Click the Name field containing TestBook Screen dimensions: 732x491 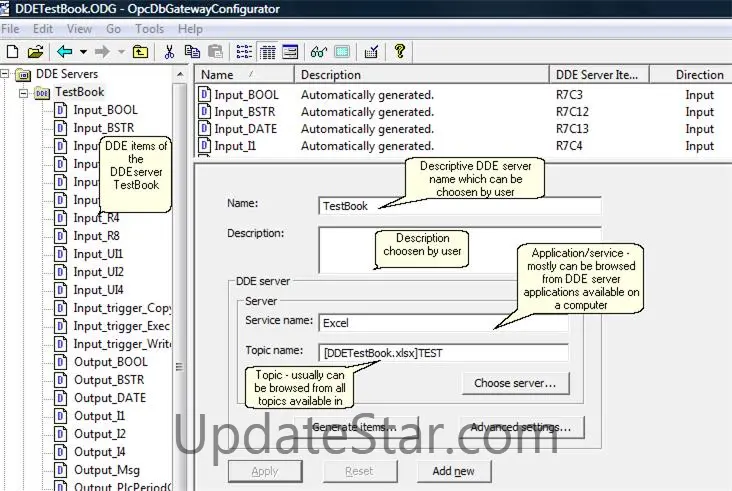tap(459, 206)
